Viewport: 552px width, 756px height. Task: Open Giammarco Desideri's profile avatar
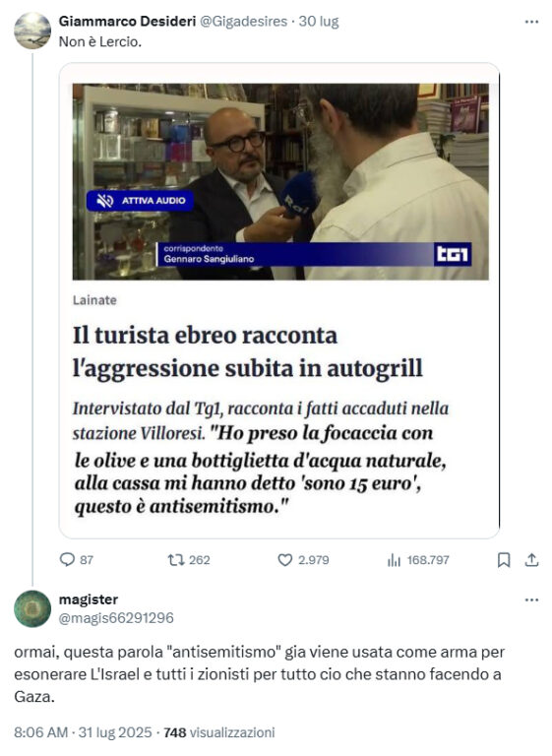click(x=32, y=31)
